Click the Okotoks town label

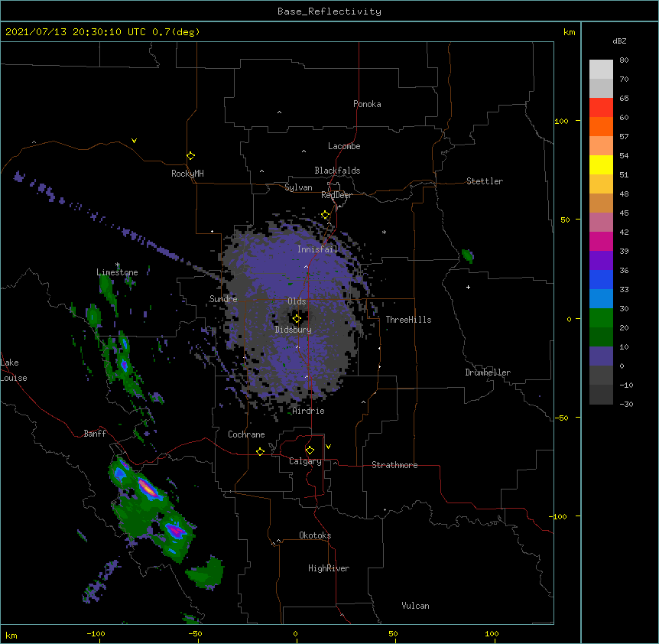[315, 535]
